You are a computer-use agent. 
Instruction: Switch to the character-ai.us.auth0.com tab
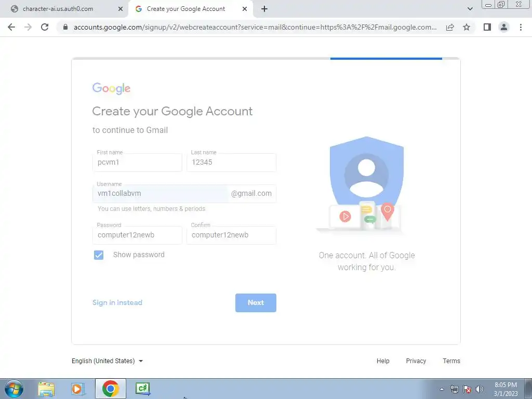click(64, 9)
